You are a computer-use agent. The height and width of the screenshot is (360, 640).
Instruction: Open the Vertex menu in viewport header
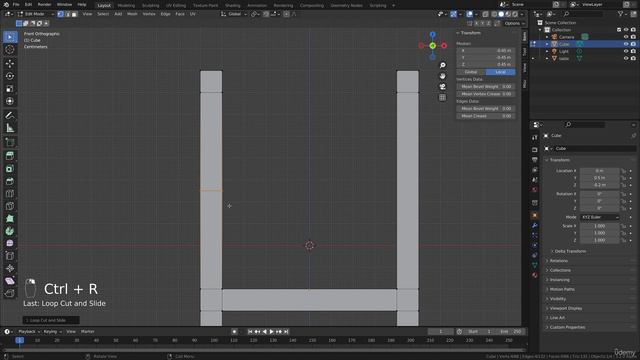tap(149, 14)
